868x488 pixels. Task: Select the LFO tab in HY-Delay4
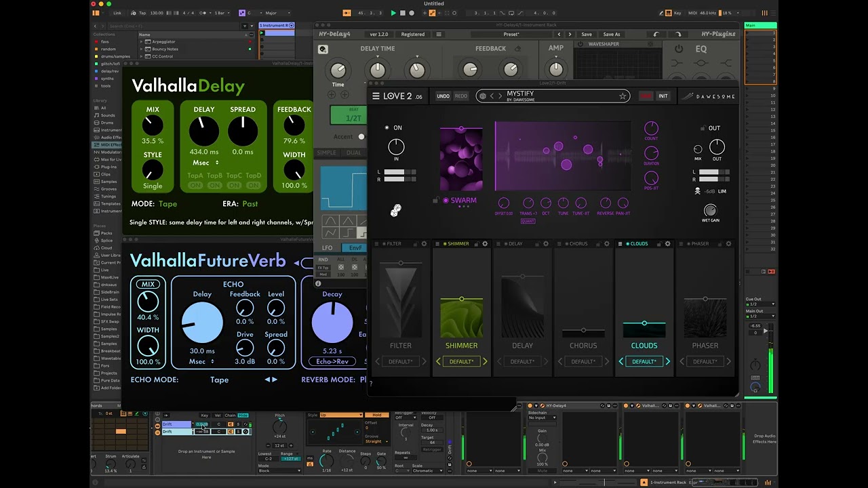click(328, 248)
